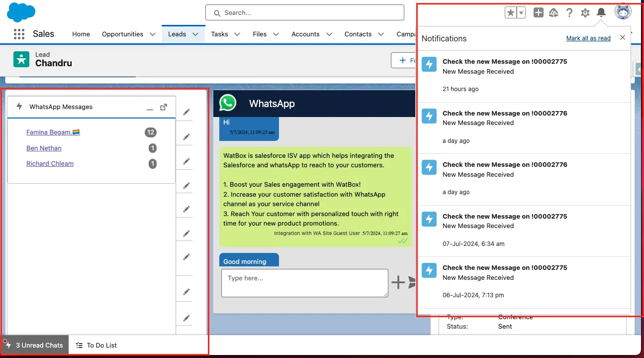The image size is (644, 358).
Task: Click the 'Good morning' message bubble
Action: [249, 260]
